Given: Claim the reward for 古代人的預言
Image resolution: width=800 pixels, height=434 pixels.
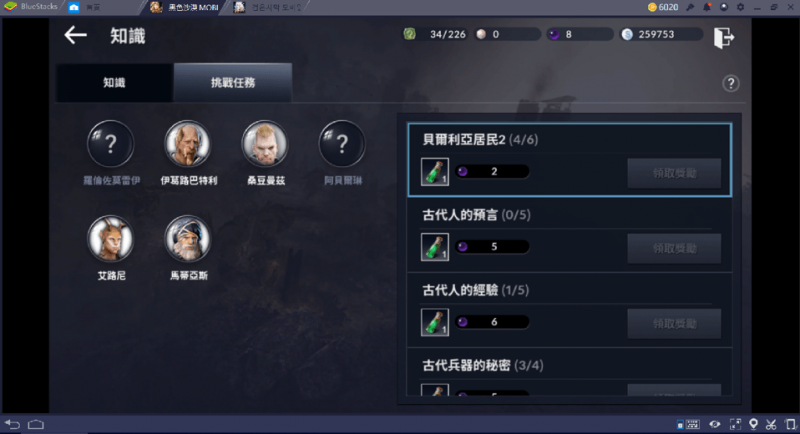Looking at the screenshot, I should (674, 248).
